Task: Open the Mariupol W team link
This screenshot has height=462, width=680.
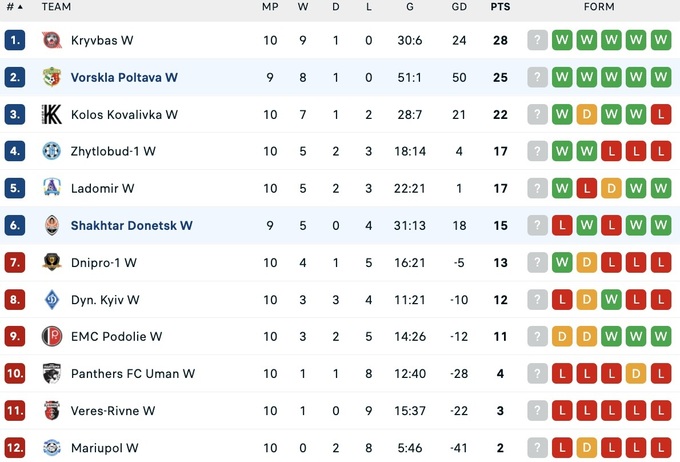Action: pyautogui.click(x=104, y=448)
